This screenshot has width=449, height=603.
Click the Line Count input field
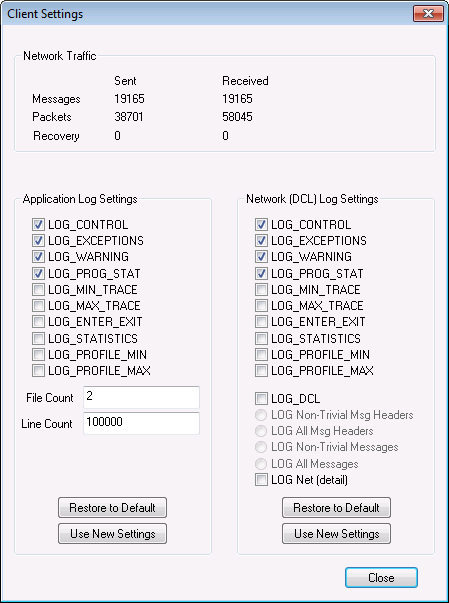click(x=141, y=423)
